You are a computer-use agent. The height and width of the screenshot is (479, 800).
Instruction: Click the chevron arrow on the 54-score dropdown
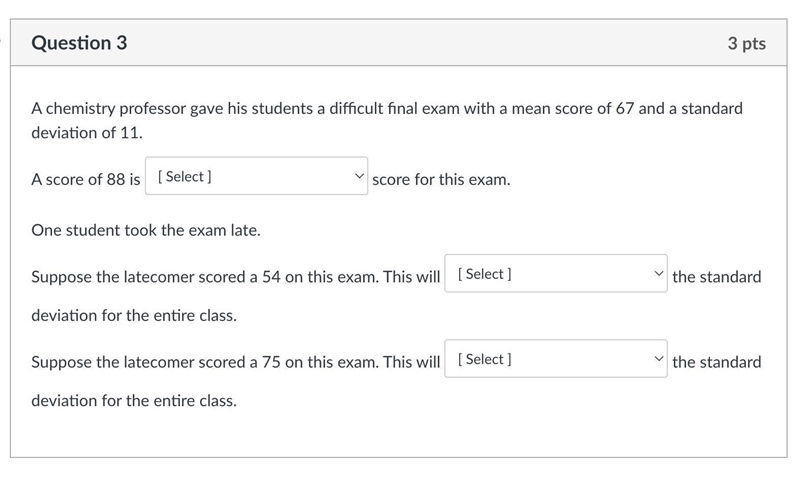pos(659,273)
